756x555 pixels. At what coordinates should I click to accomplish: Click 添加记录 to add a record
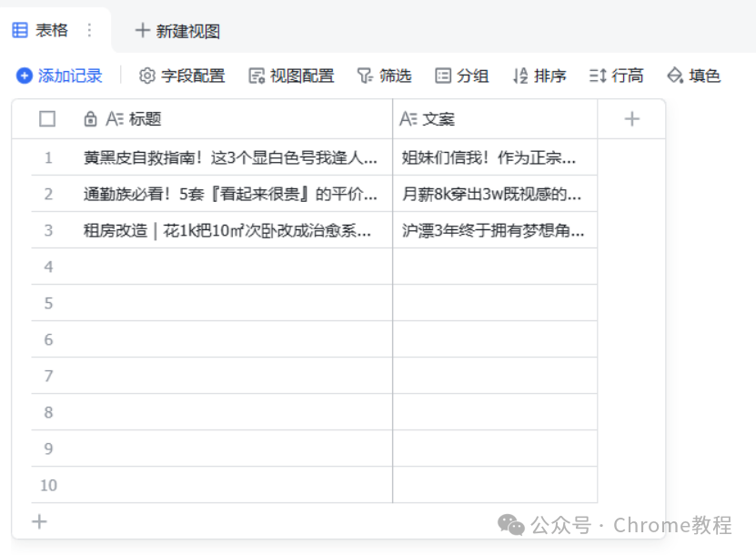click(59, 76)
